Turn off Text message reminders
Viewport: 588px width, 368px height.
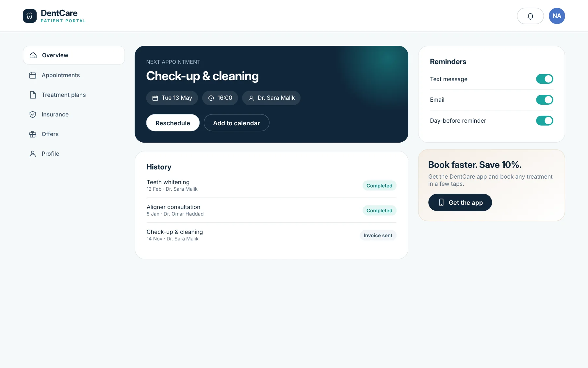click(545, 79)
